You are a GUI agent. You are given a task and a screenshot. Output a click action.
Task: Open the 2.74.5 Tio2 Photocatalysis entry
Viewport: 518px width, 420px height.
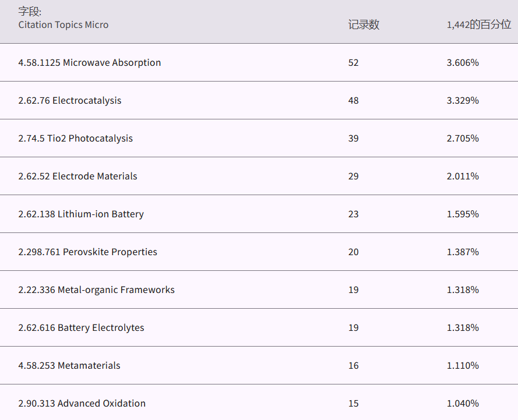coord(75,138)
